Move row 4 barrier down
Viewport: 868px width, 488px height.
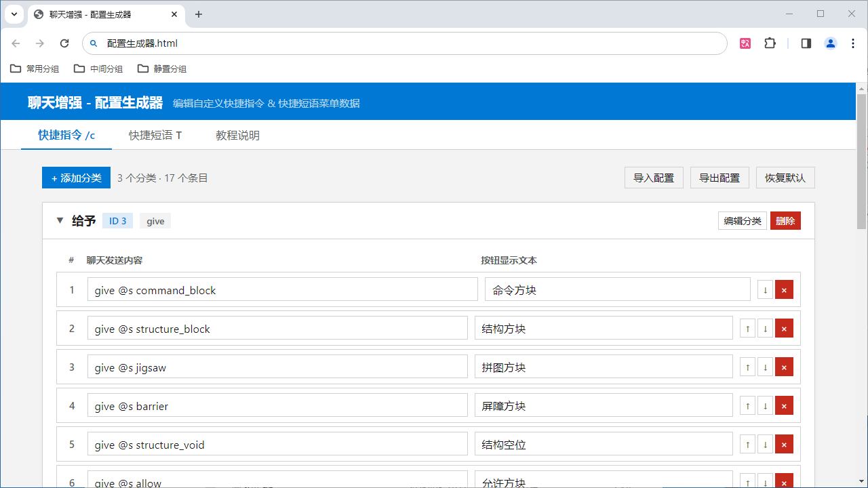click(765, 405)
